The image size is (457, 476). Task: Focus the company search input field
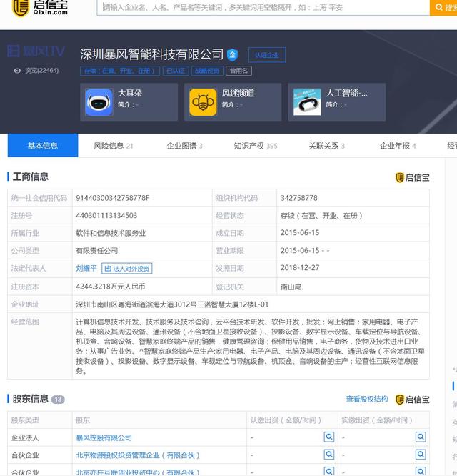[264, 7]
